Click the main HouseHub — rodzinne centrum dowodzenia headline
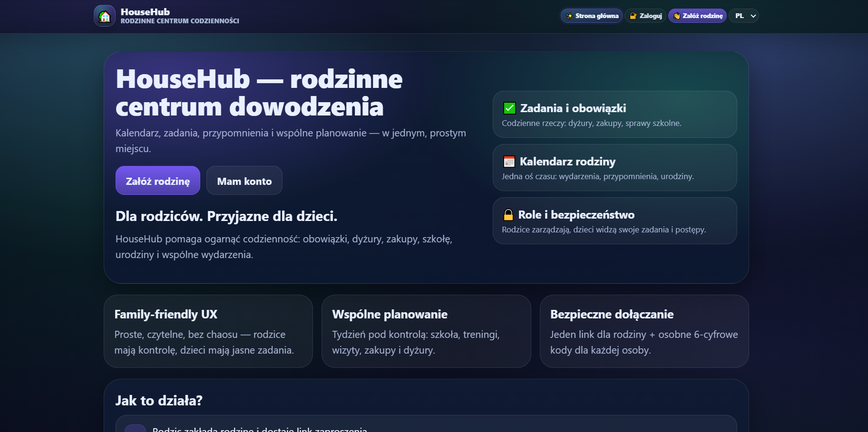 coord(259,93)
